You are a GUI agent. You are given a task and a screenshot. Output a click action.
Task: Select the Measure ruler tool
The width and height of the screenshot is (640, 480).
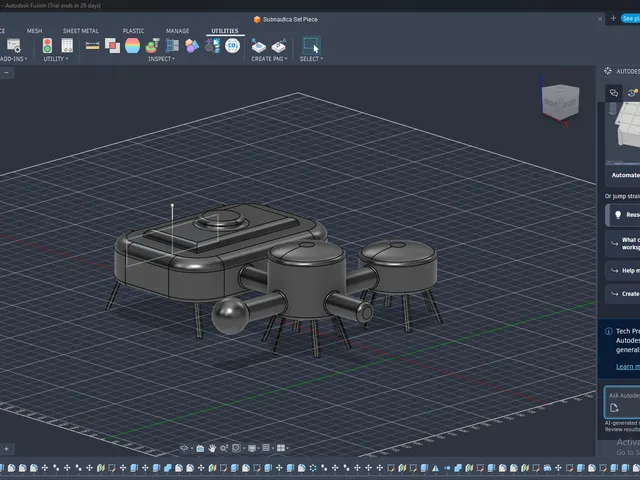[x=93, y=46]
